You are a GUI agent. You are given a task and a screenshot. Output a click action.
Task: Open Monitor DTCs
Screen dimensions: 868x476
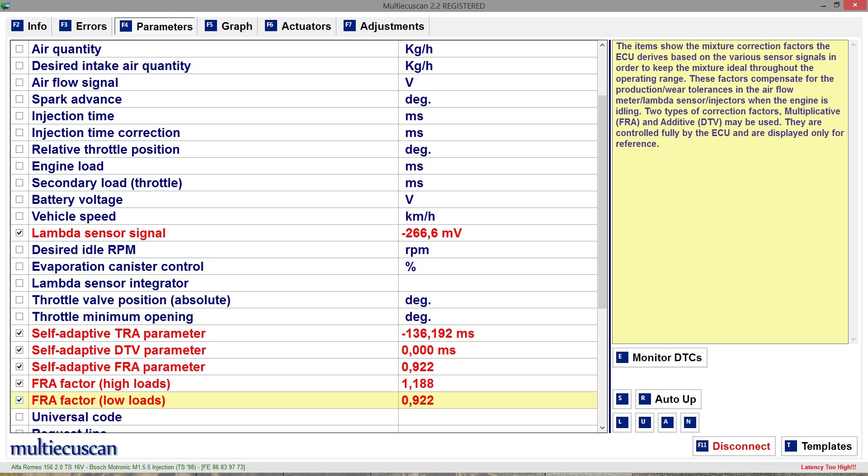(660, 358)
